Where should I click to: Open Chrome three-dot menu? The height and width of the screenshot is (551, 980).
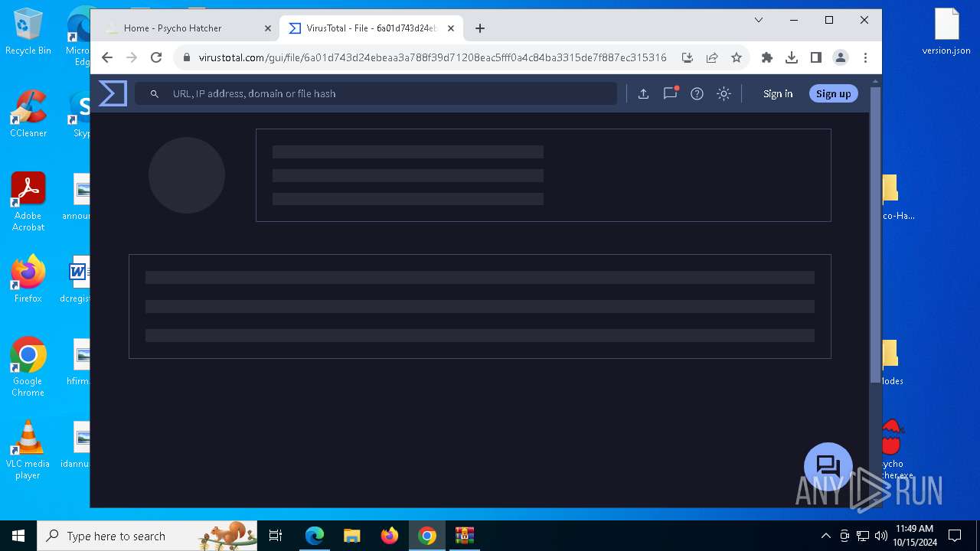tap(865, 57)
